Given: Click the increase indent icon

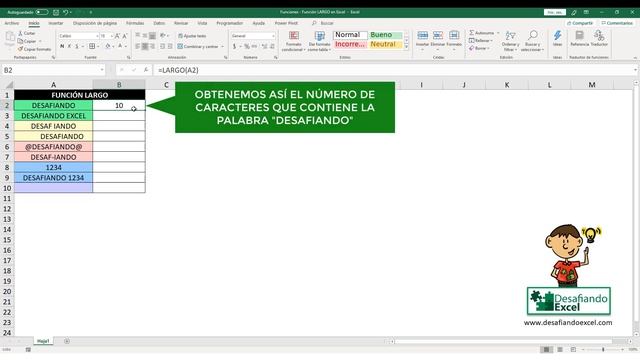Looking at the screenshot, I should point(170,47).
